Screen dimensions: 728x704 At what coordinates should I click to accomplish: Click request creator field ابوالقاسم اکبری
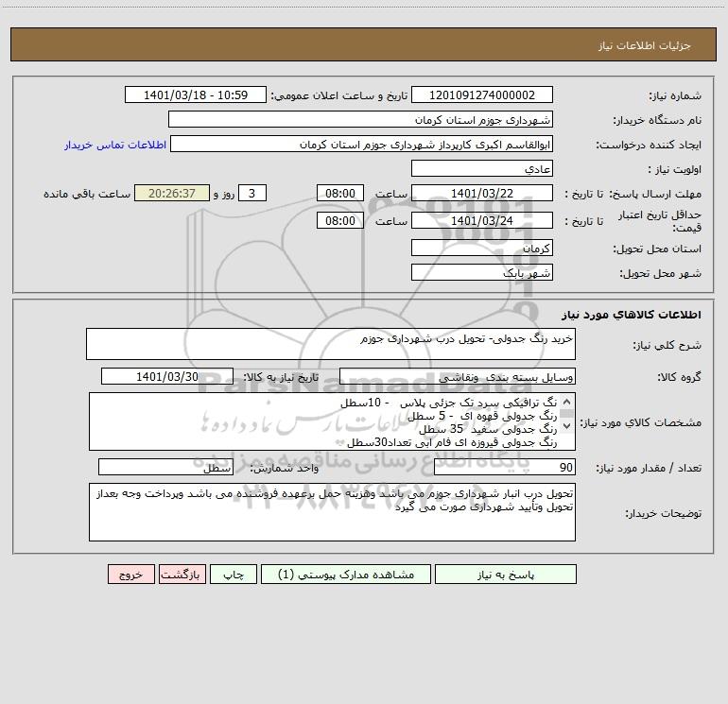tap(361, 144)
